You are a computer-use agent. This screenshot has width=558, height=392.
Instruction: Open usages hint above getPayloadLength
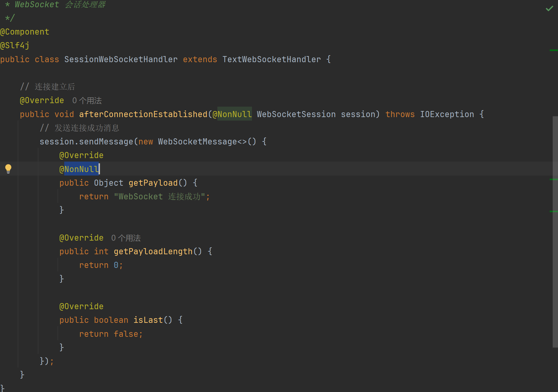point(126,238)
